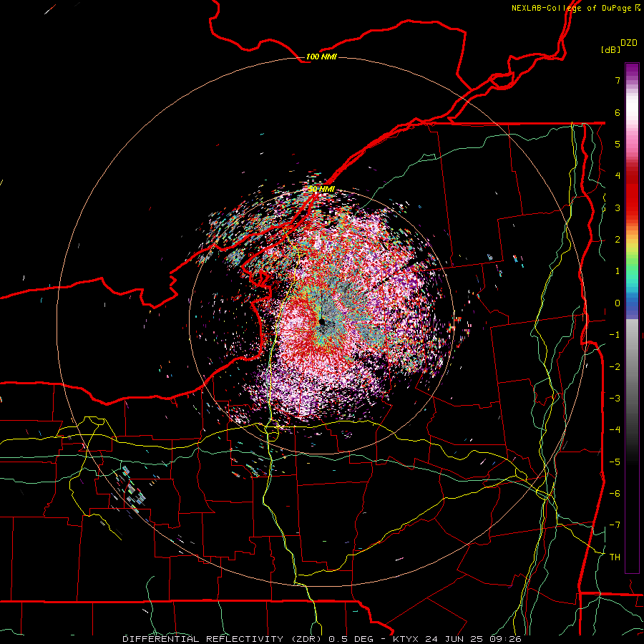Image resolution: width=644 pixels, height=644 pixels.
Task: Click the 3 value on the color scale
Action: coord(618,208)
